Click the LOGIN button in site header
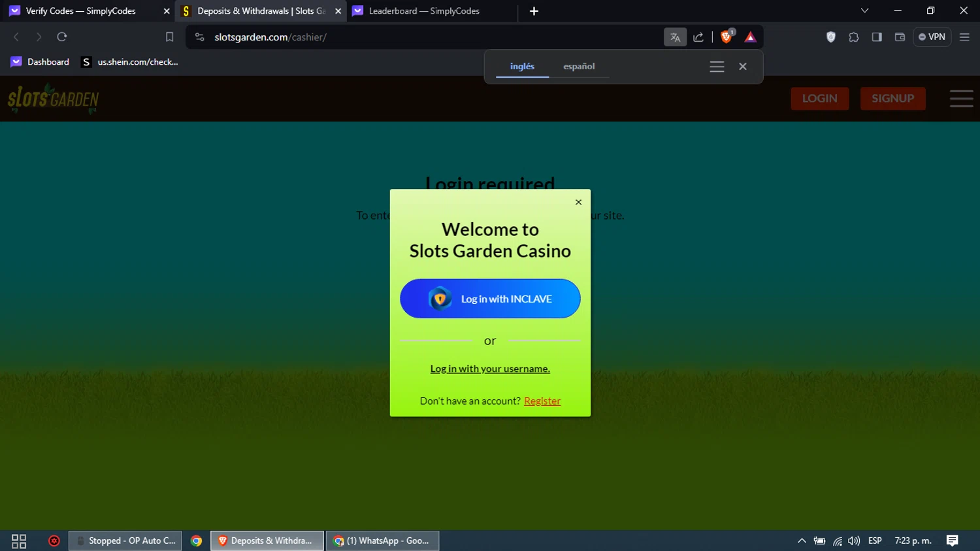The height and width of the screenshot is (551, 980). (820, 98)
